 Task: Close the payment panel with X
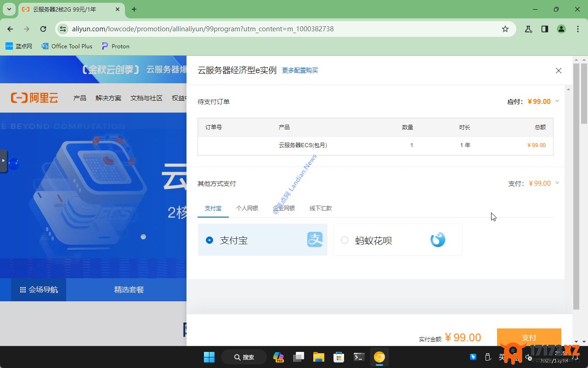pos(559,70)
